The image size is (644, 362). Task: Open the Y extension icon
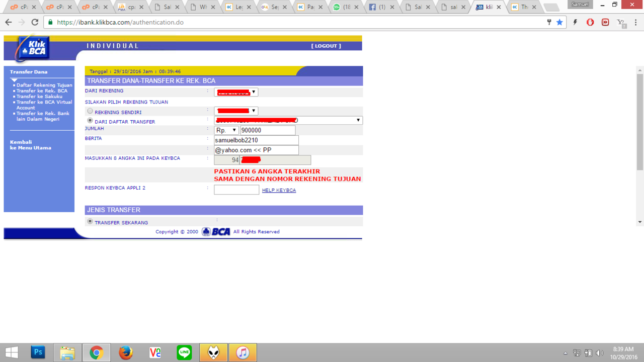point(621,23)
